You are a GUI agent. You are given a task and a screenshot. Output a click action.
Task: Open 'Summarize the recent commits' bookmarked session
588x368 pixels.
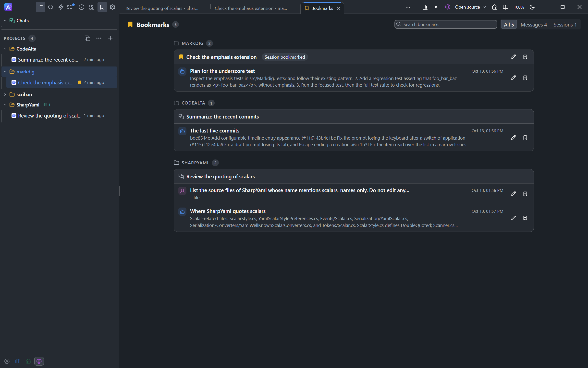[x=354, y=117]
